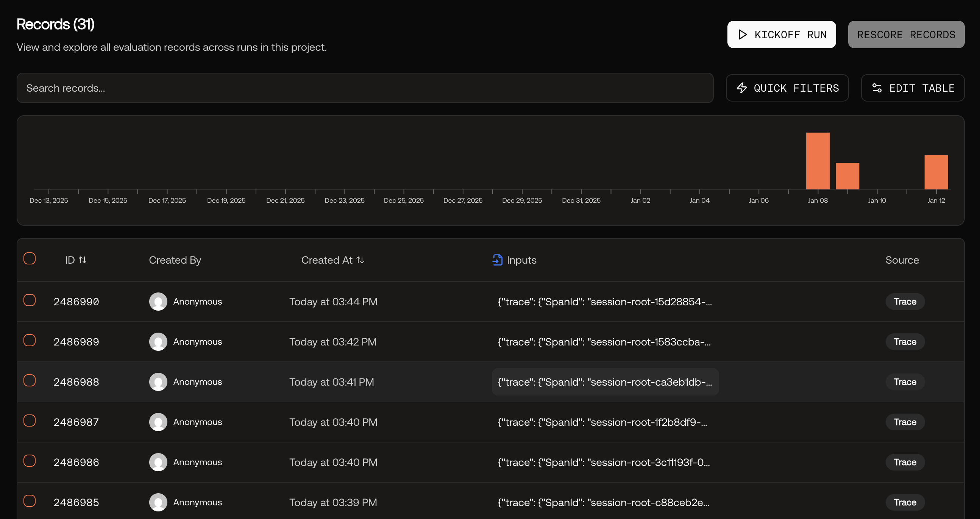Click 'Today at 03:41 PM' timestamp
980x519 pixels.
pyautogui.click(x=331, y=382)
